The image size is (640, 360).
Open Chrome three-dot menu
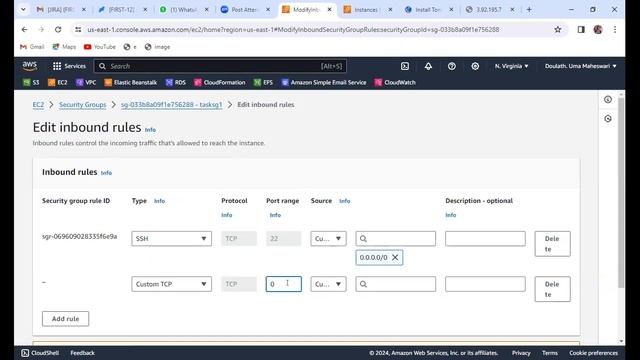click(x=615, y=29)
